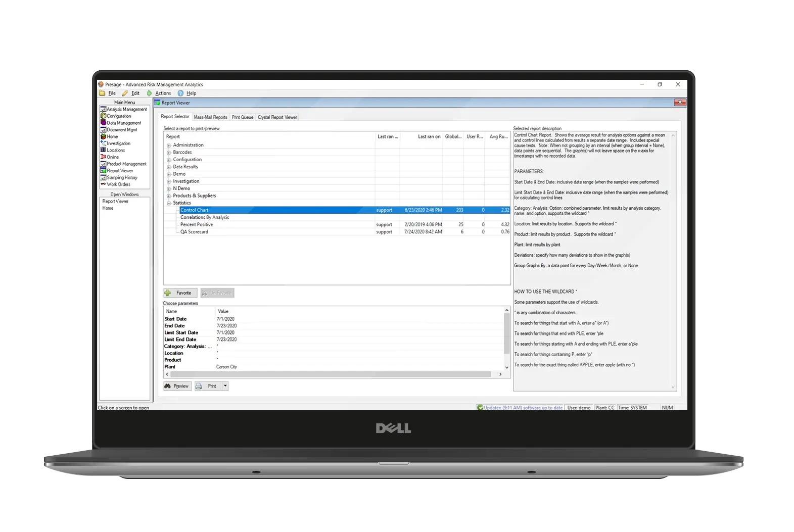Expand the Investigation report folder
Viewport: 794px width, 532px height.
point(169,181)
